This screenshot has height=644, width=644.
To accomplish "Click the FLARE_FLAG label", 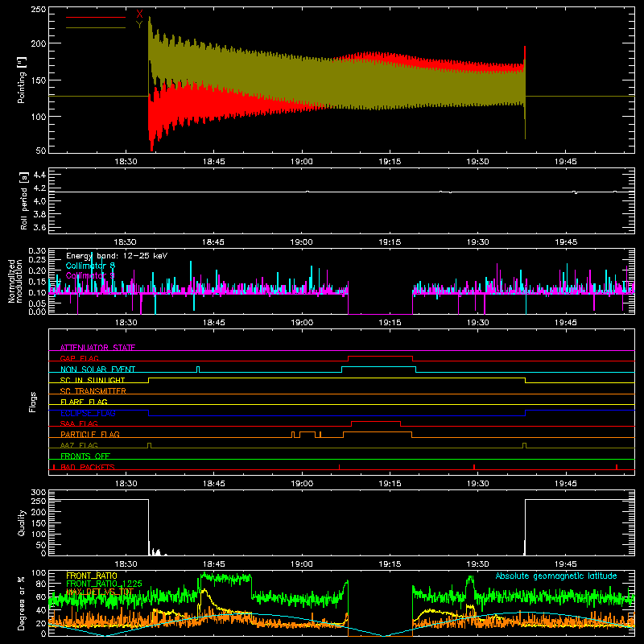I will tap(84, 402).
